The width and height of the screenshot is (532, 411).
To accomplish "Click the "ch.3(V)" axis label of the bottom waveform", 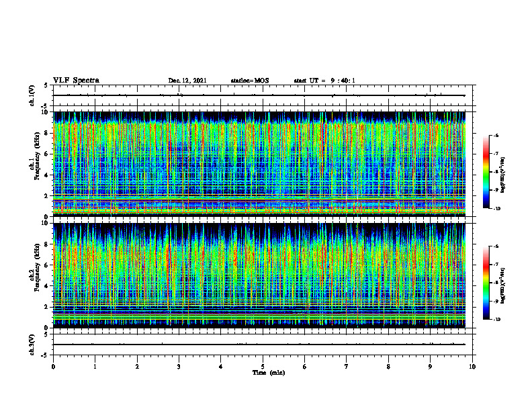I will pyautogui.click(x=32, y=345).
